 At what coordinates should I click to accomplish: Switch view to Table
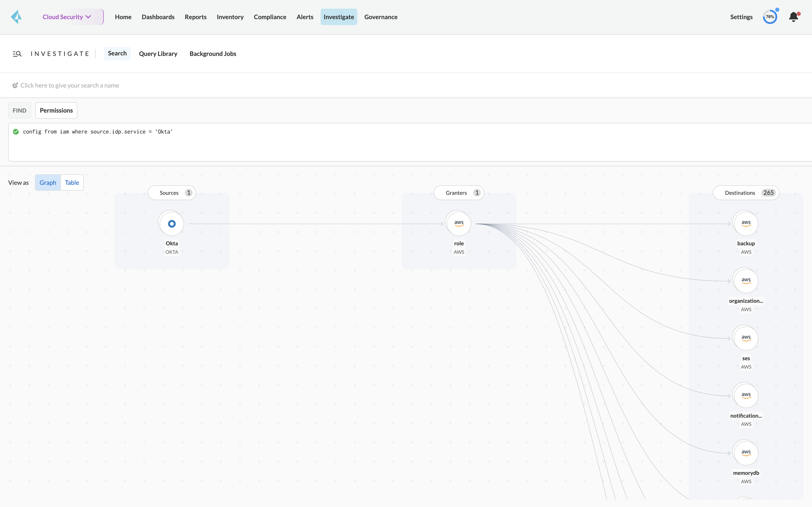[x=72, y=183]
